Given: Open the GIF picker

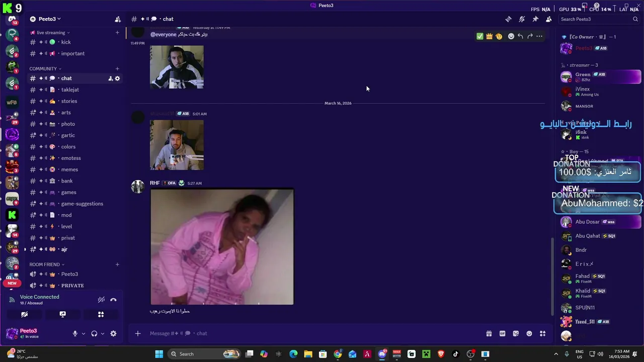Looking at the screenshot, I should (x=502, y=333).
